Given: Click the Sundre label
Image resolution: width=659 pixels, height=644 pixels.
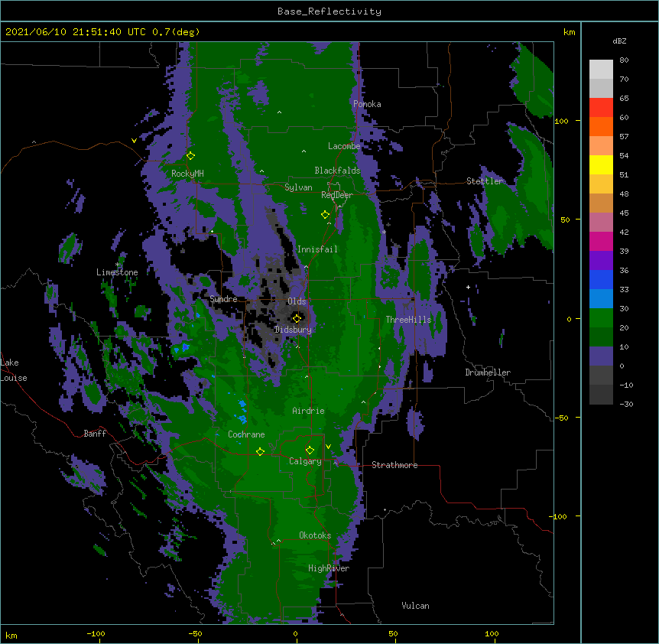Looking at the screenshot, I should point(223,299).
